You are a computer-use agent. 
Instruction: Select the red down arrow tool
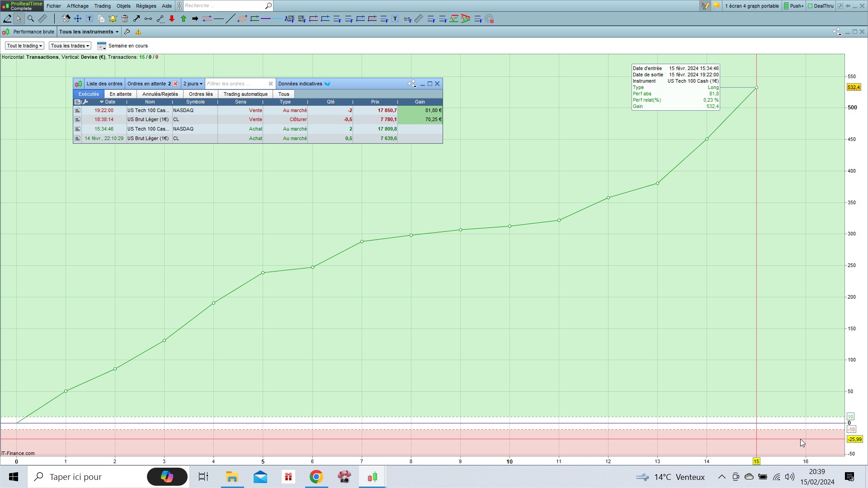172,19
